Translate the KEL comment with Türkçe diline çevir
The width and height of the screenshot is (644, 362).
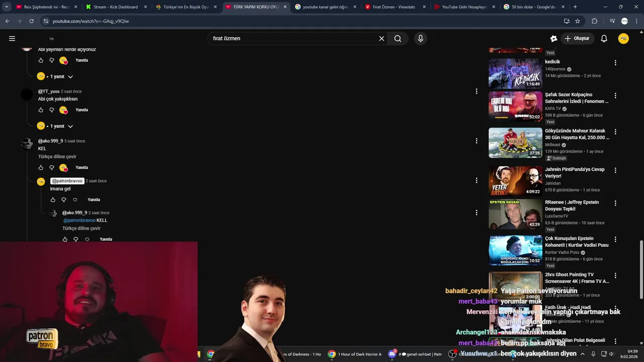point(57,157)
